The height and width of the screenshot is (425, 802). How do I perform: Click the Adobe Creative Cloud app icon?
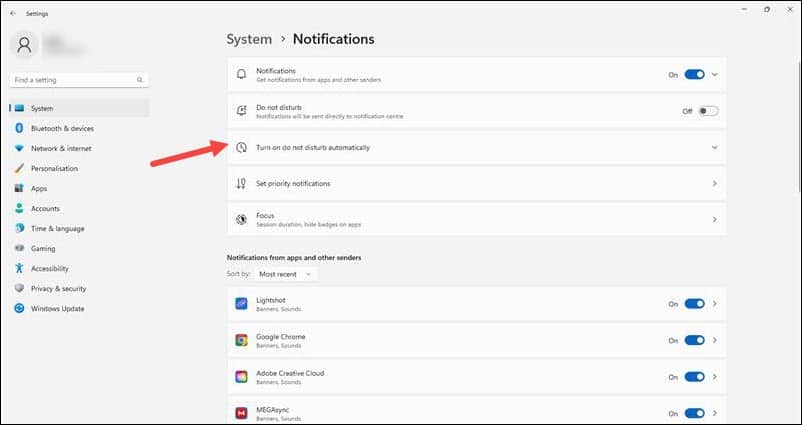[x=241, y=377]
